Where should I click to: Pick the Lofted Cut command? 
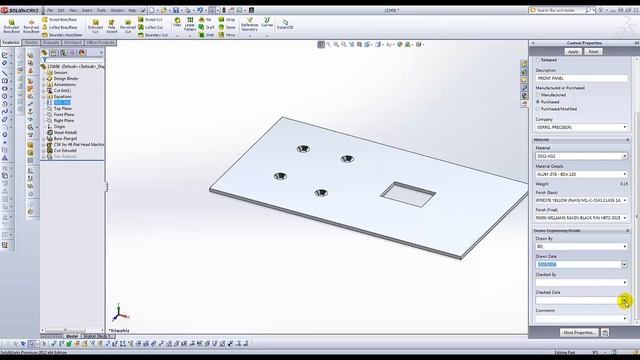[150, 27]
